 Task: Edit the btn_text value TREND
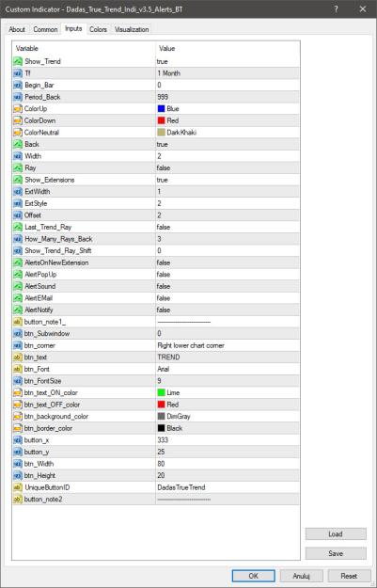228,357
